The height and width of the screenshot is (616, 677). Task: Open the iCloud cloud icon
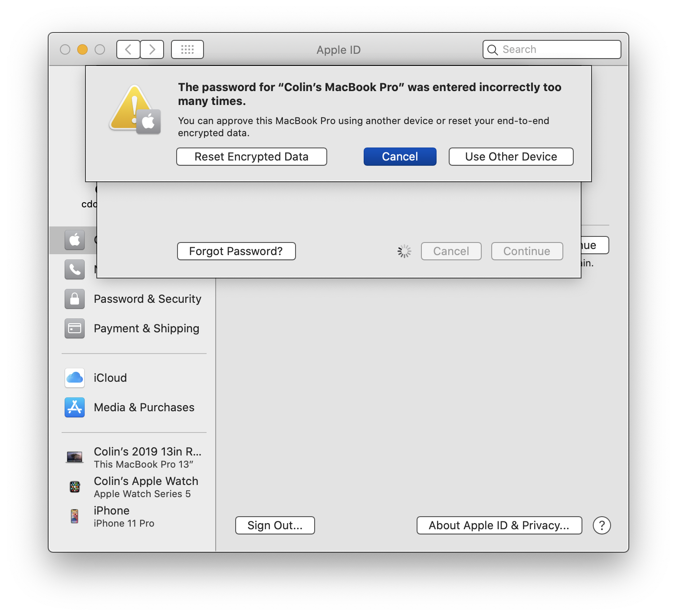(x=75, y=378)
